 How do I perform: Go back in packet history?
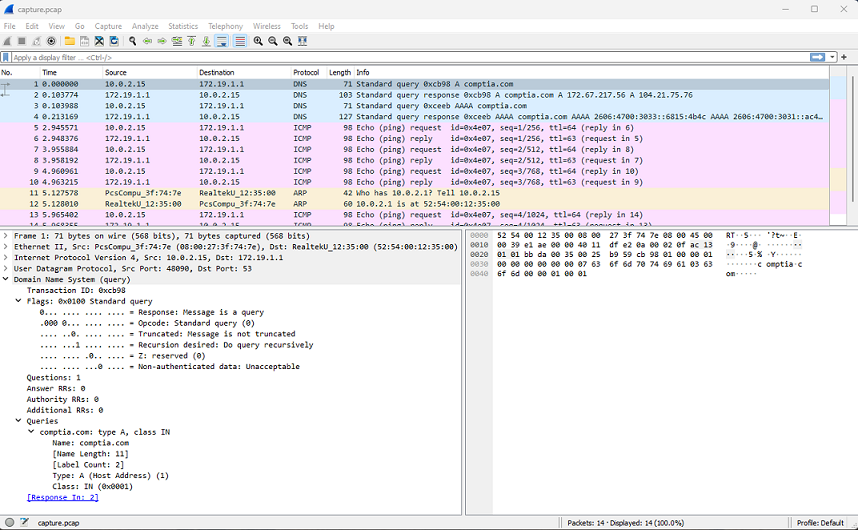pos(147,41)
